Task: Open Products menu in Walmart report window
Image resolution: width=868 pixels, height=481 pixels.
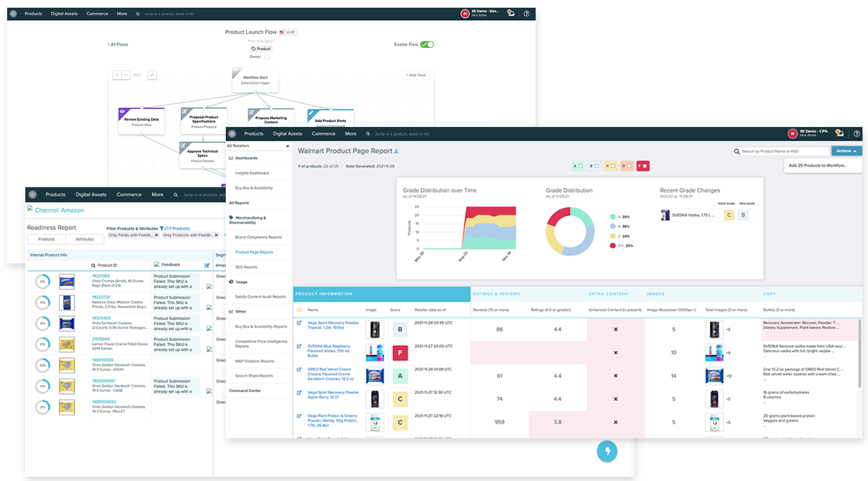Action: click(x=254, y=134)
